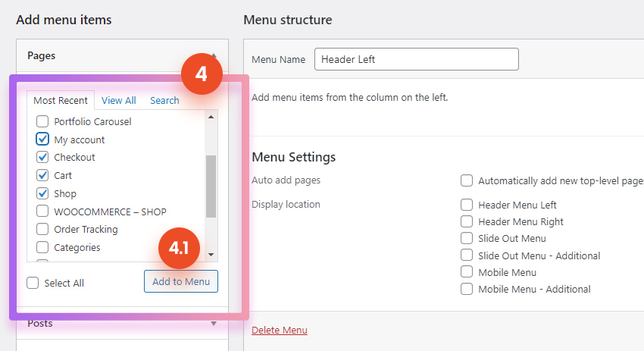The height and width of the screenshot is (351, 644).
Task: Enable automatically add new top-level pages
Action: click(467, 180)
